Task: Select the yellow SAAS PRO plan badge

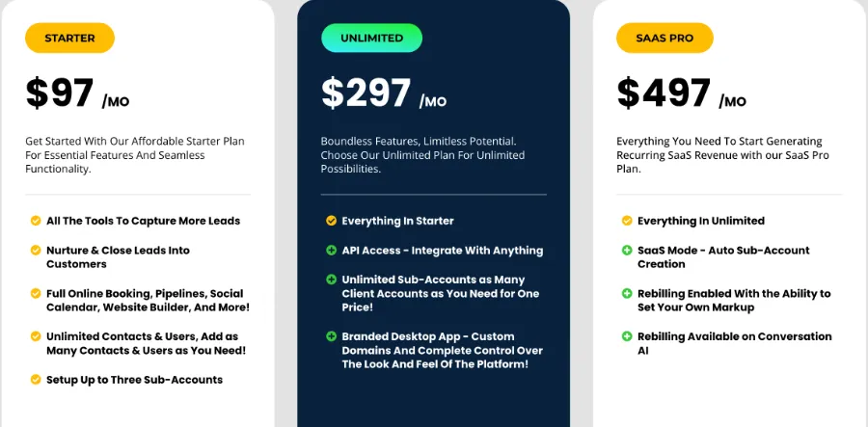Action: [665, 39]
